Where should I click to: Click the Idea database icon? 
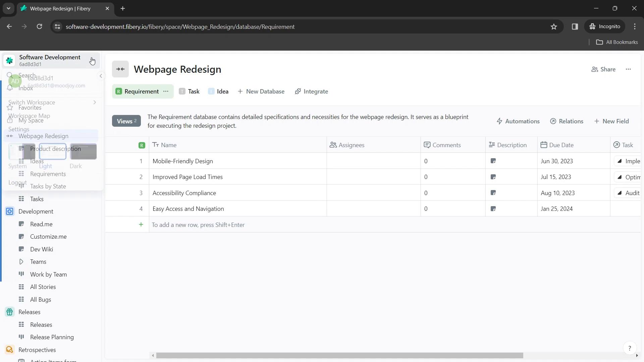pos(211,91)
